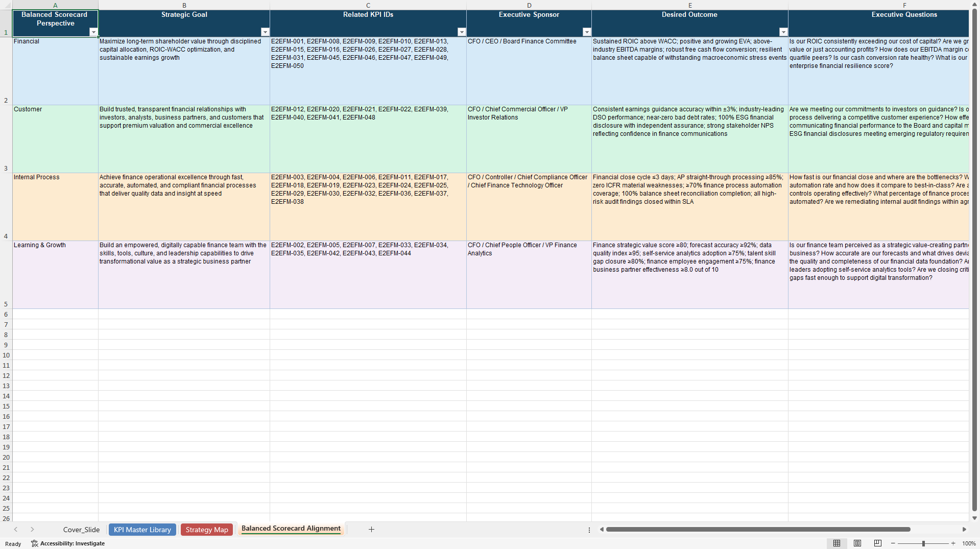Open zoom dialog via 100% label
This screenshot has height=549, width=980.
point(969,543)
